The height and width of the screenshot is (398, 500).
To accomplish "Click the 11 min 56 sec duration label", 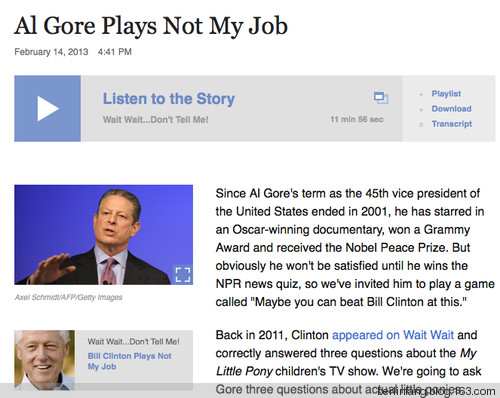I will (357, 119).
